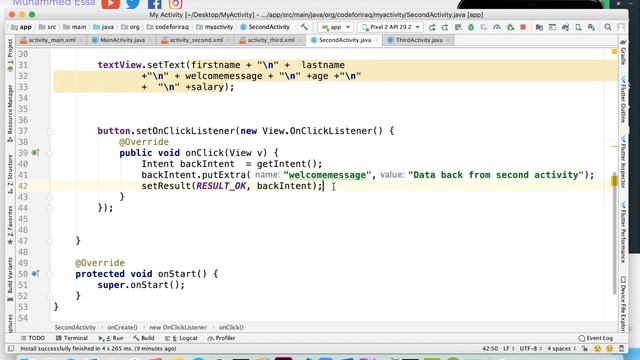The height and width of the screenshot is (360, 640).
Task: Toggle the read-only lock icon in status bar
Action: tap(585, 349)
